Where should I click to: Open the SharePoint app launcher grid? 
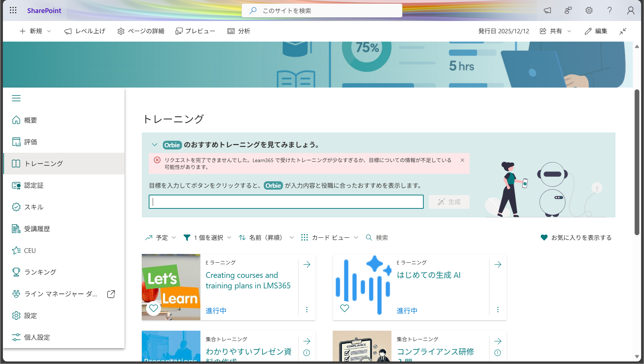(13, 10)
